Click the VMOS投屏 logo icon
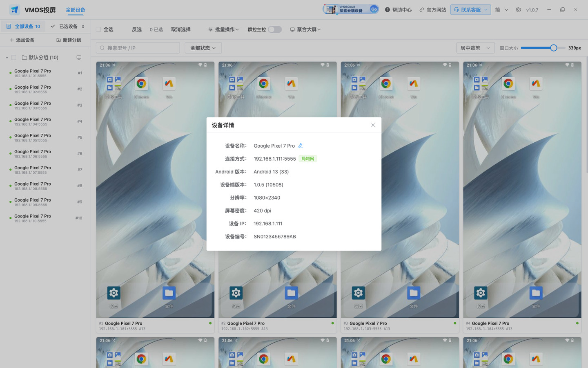 click(15, 10)
